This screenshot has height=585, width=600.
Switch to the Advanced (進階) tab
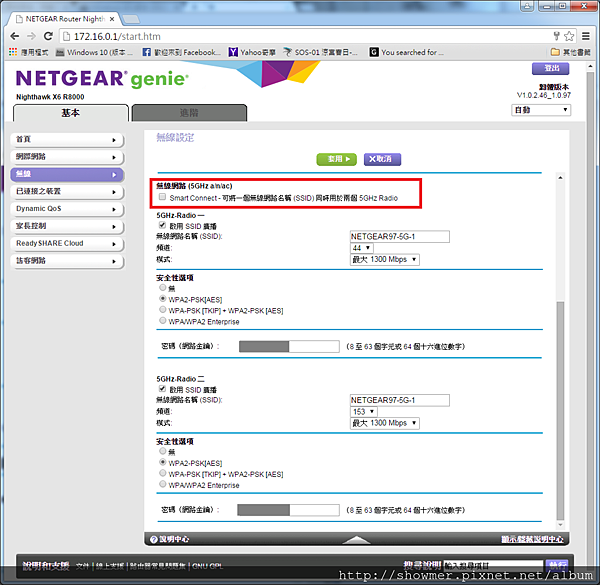pyautogui.click(x=189, y=113)
